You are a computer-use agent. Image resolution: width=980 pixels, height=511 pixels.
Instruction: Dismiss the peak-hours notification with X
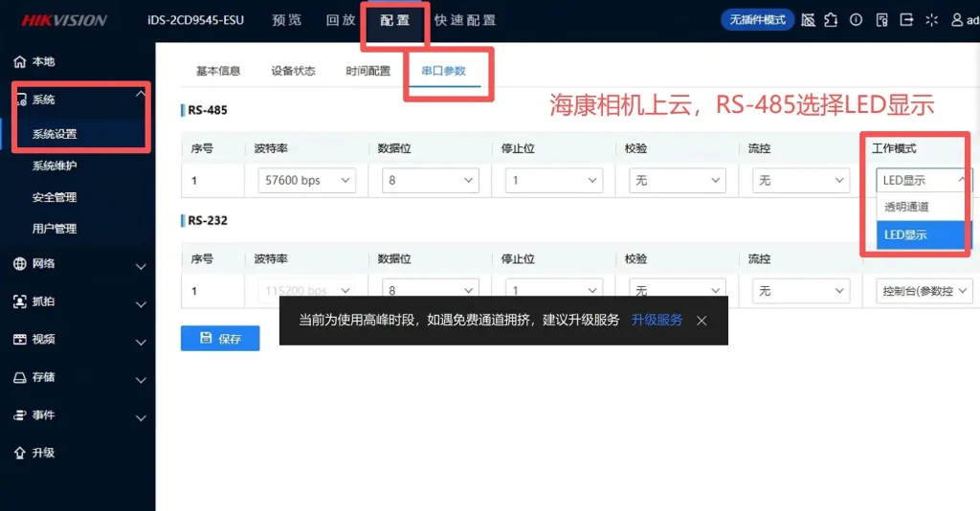pyautogui.click(x=702, y=320)
